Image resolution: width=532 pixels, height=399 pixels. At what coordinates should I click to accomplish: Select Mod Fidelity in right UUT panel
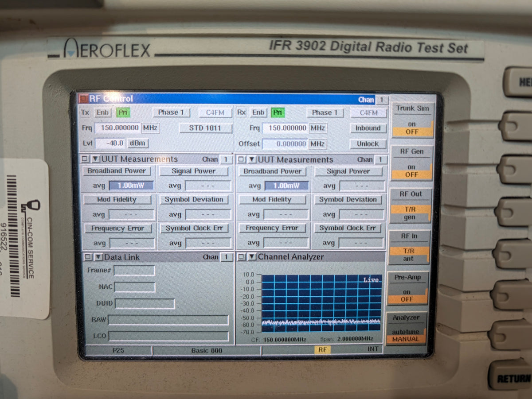pos(272,200)
